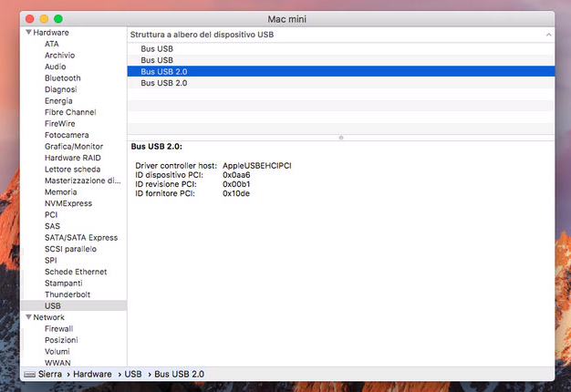571x392 pixels.
Task: Click the AppleUSBEHCIPCI driver value
Action: pyautogui.click(x=257, y=166)
